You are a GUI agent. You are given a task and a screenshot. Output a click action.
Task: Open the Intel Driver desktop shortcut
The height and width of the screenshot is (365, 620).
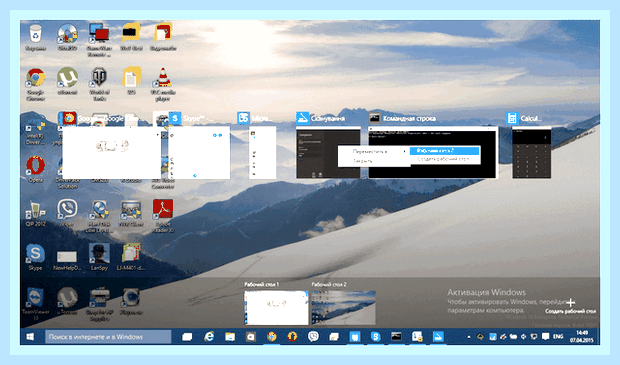point(36,129)
